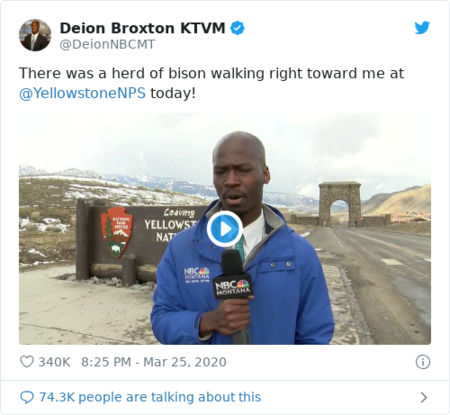Open the @DeionNBCMT handle
Viewport: 450px width, 415px height.
click(107, 44)
